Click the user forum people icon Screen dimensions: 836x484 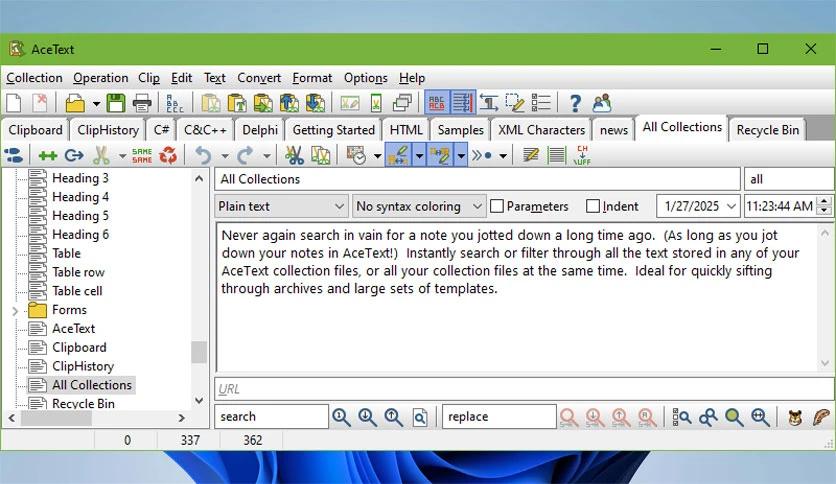pyautogui.click(x=601, y=103)
